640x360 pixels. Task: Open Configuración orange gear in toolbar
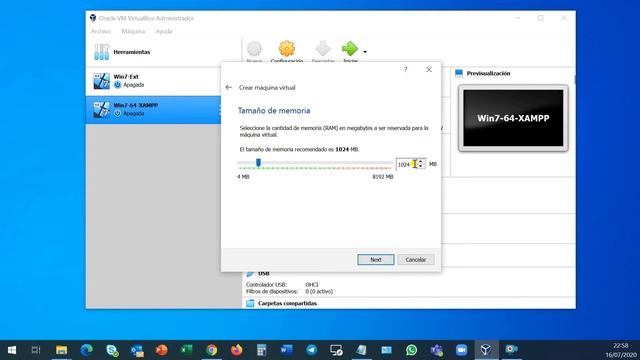[x=287, y=49]
